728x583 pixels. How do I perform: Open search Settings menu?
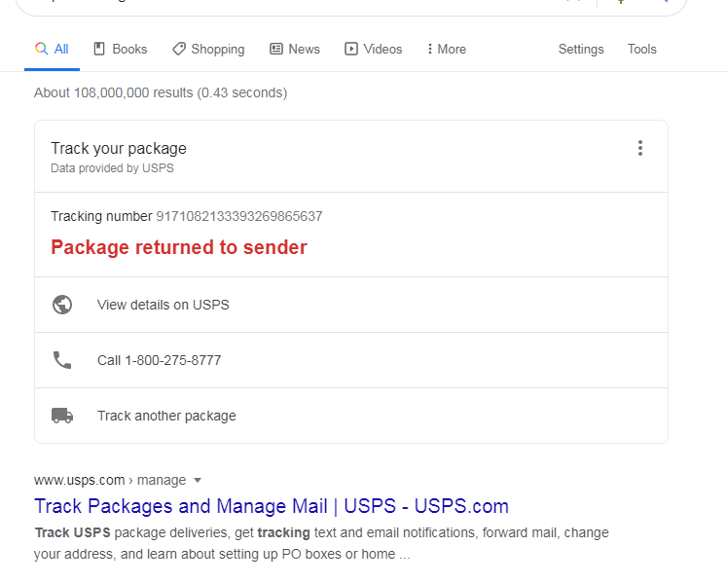click(x=581, y=49)
